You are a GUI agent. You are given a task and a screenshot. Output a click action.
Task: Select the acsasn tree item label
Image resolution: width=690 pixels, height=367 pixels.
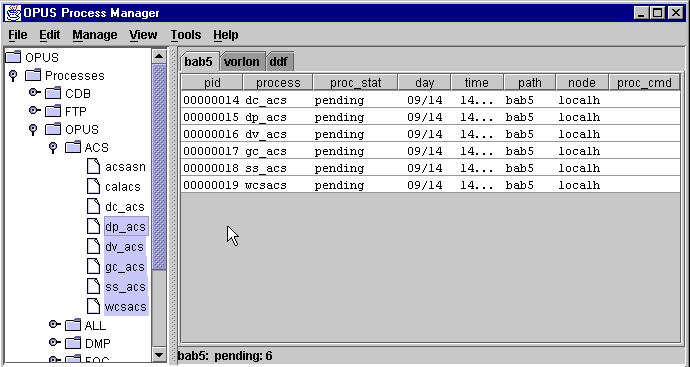tap(125, 167)
